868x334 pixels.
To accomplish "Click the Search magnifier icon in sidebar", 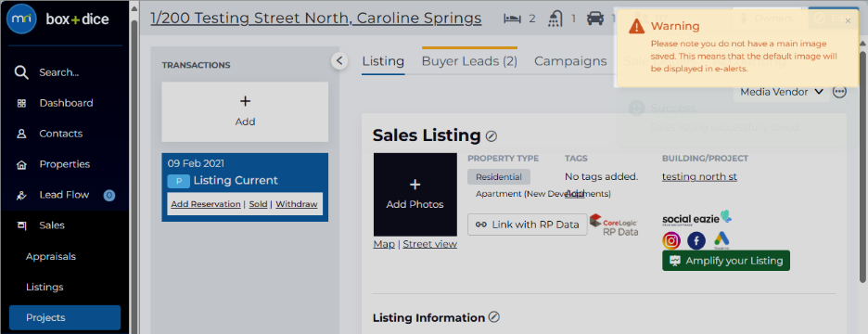I will 21,72.
